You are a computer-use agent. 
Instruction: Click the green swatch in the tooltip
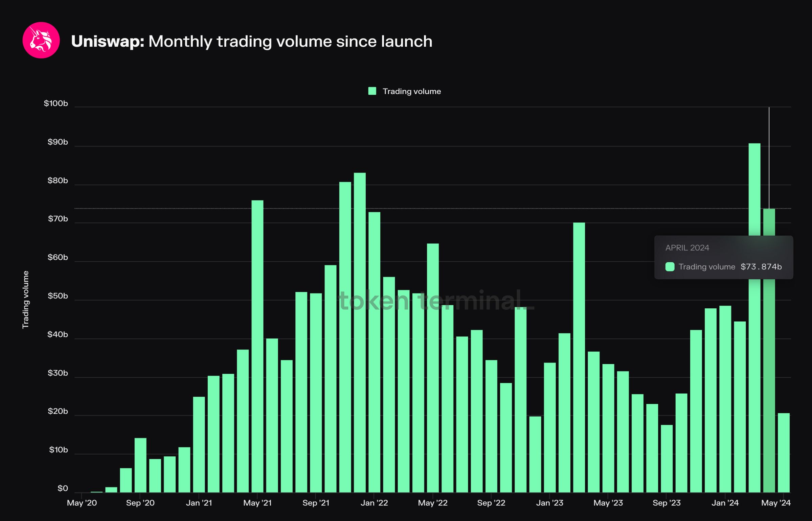coord(670,267)
